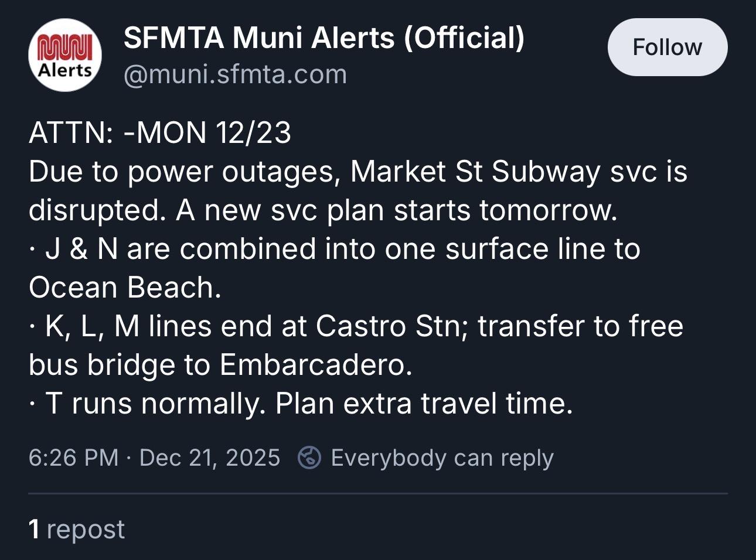The height and width of the screenshot is (560, 756).
Task: Click the "Ocean Beach" text
Action: click(124, 288)
